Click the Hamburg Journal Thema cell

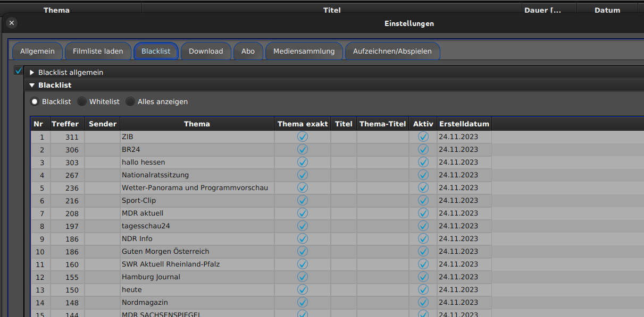[x=197, y=277]
